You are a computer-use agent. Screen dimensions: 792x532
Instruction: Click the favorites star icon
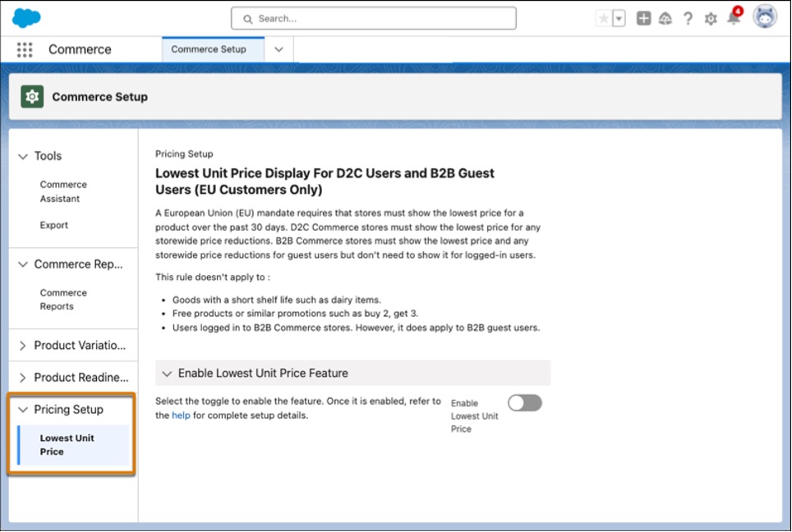(x=604, y=19)
